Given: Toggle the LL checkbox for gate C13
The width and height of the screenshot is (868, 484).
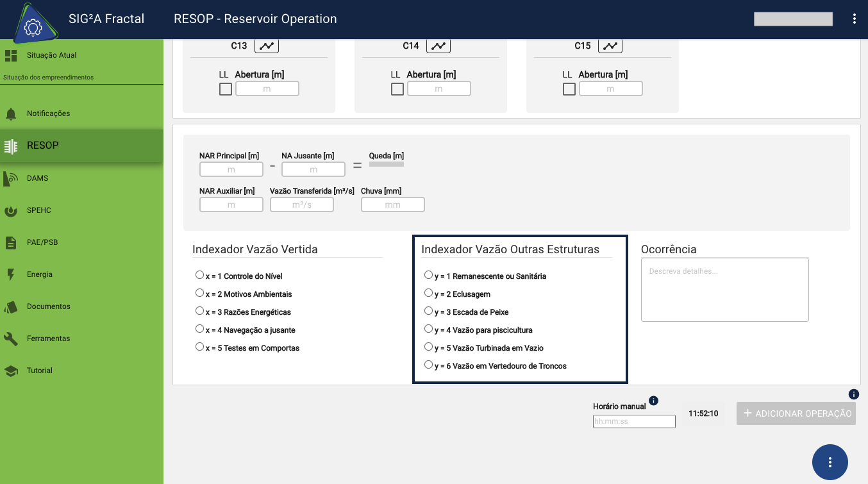Looking at the screenshot, I should [226, 89].
